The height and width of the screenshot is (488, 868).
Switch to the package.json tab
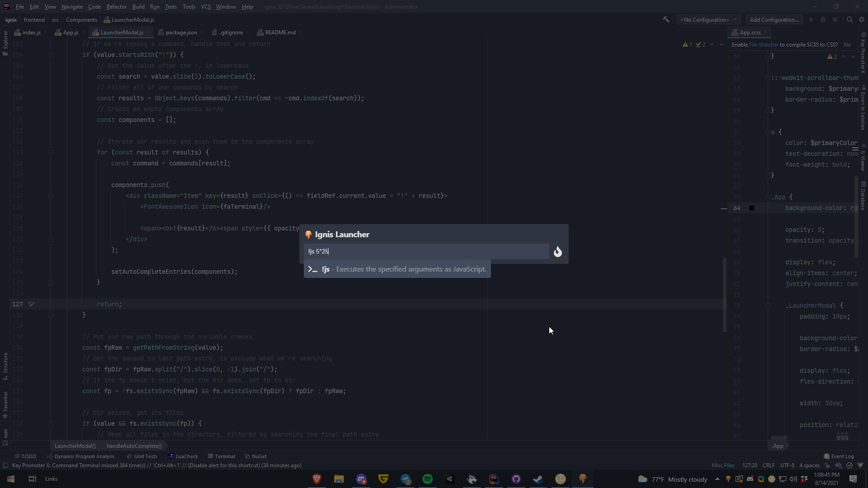(181, 33)
